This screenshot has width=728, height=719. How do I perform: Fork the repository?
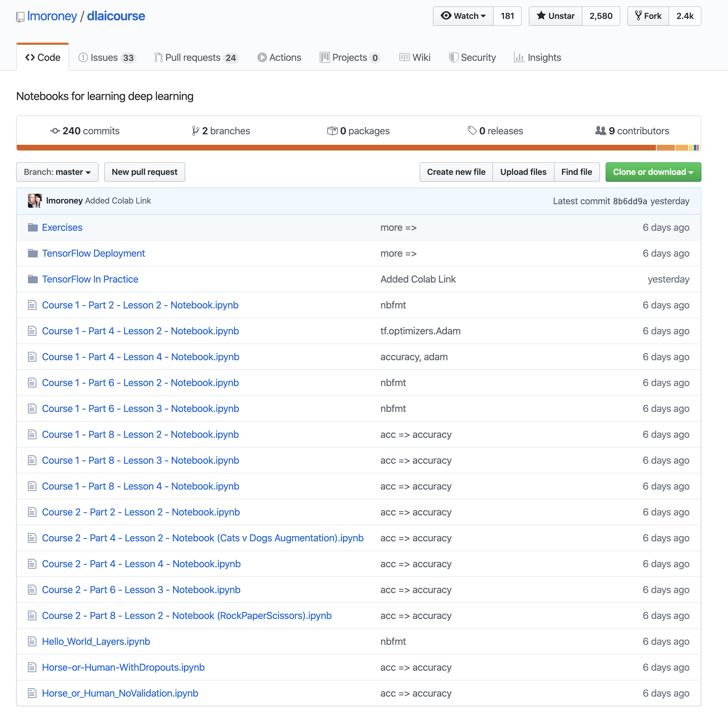click(x=648, y=16)
